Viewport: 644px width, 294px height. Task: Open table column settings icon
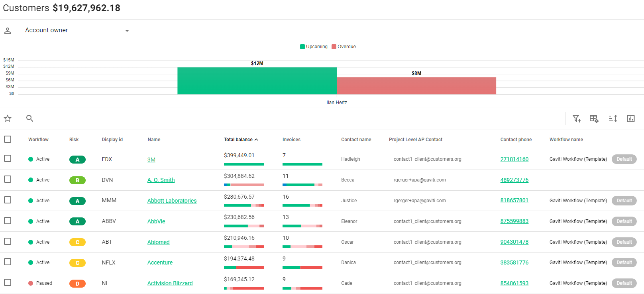[594, 118]
